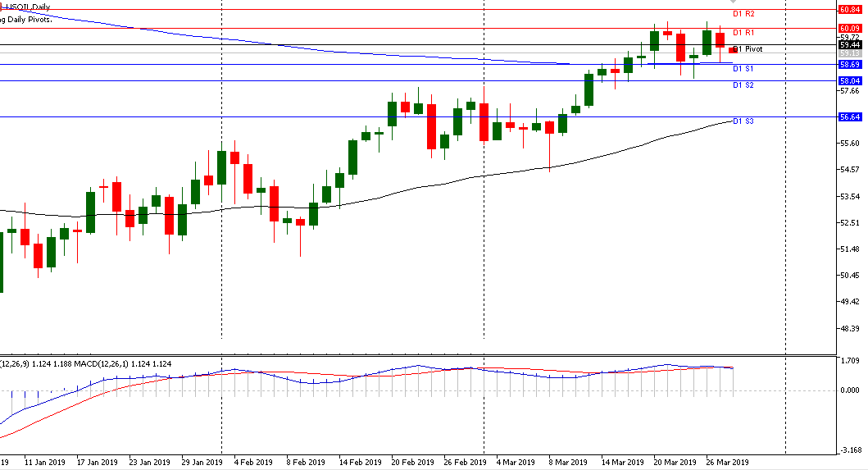868x470 pixels.
Task: Click the small red current-price marker
Action: point(733,50)
